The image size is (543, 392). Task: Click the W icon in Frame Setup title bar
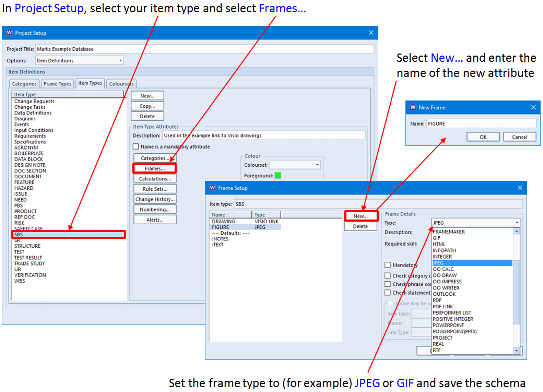point(212,188)
